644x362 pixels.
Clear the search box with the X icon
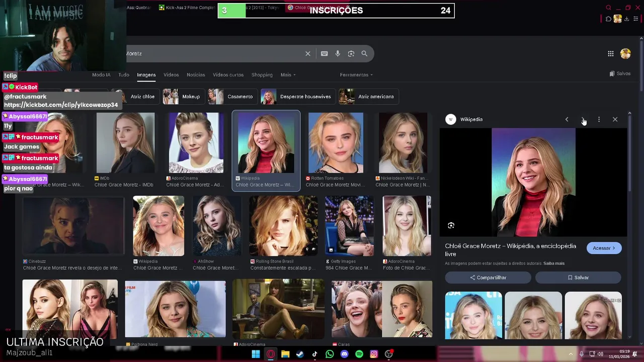click(308, 54)
